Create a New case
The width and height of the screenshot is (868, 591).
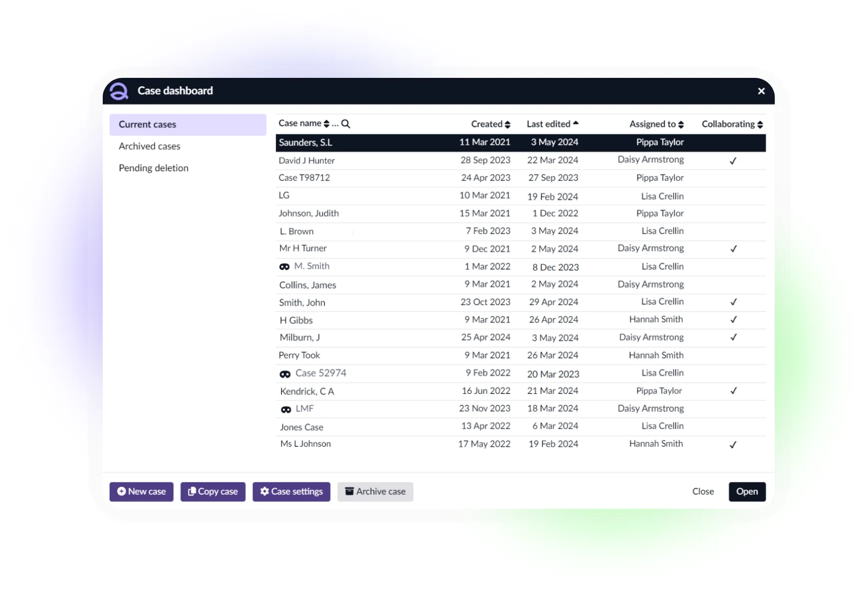pos(142,492)
